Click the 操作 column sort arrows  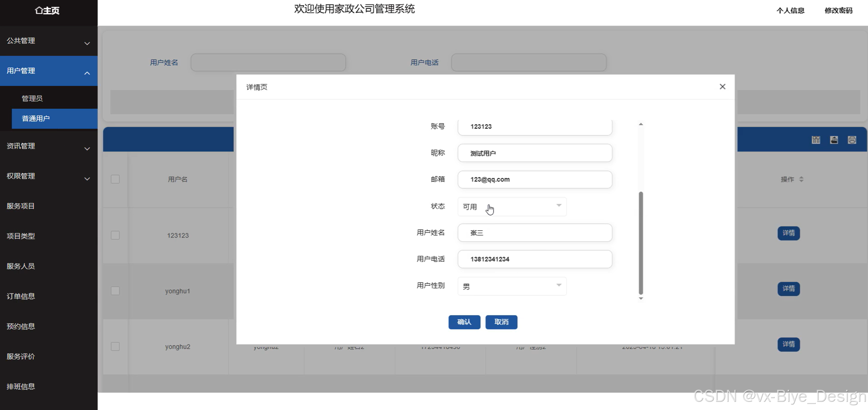click(x=801, y=179)
